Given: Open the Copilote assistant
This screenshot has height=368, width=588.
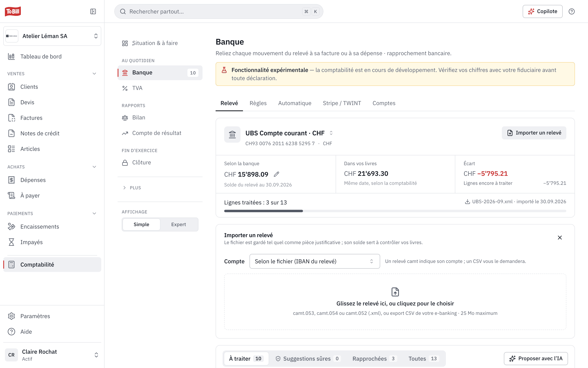Looking at the screenshot, I should click(x=542, y=11).
